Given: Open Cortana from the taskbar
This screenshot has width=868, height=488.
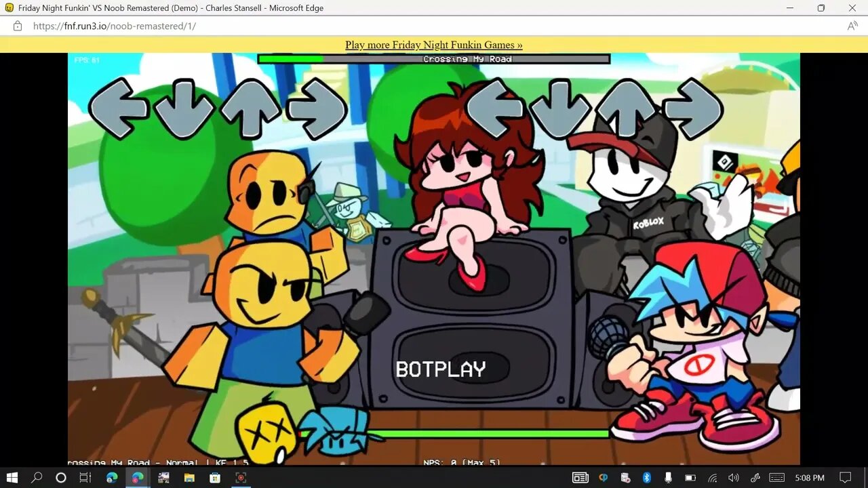Looking at the screenshot, I should pyautogui.click(x=61, y=477).
